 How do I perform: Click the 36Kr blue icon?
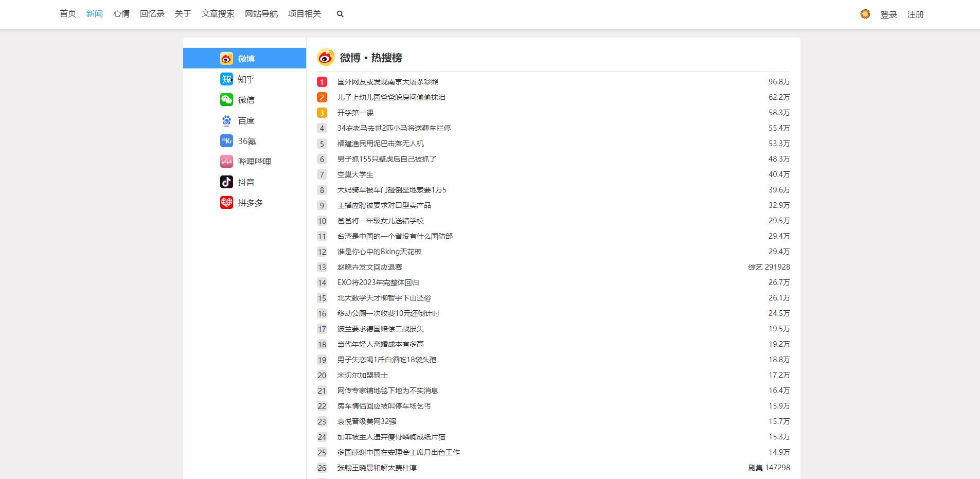(226, 141)
